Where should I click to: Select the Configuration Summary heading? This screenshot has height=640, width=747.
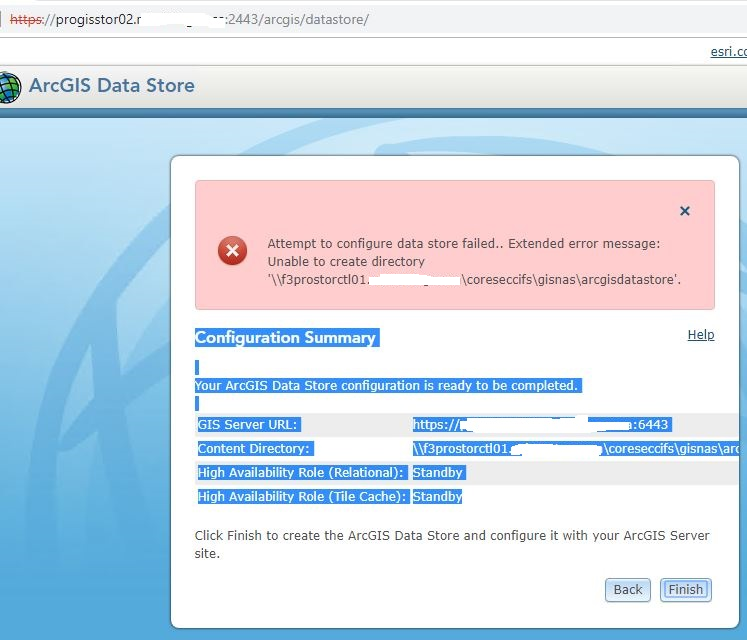point(287,337)
